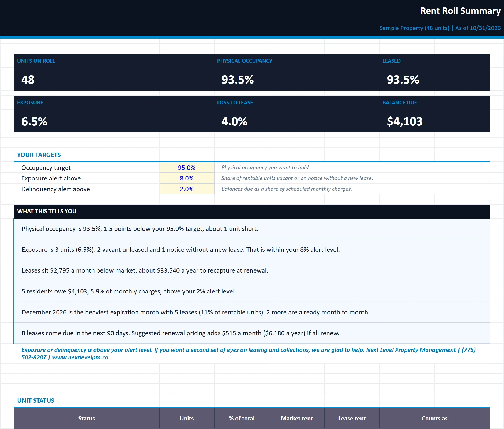Select the Counts as column header
Image resolution: width=504 pixels, height=429 pixels.
pyautogui.click(x=435, y=418)
